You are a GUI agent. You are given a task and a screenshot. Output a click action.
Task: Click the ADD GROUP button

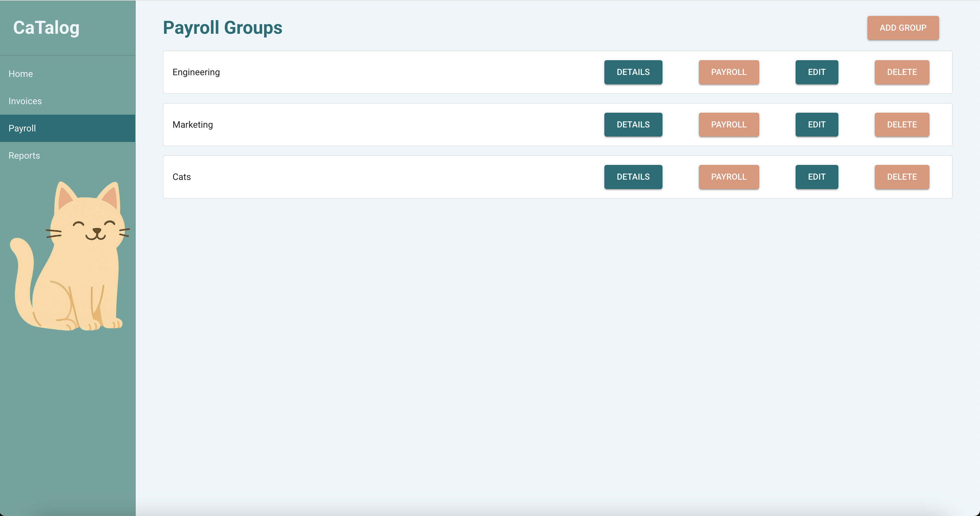tap(903, 28)
